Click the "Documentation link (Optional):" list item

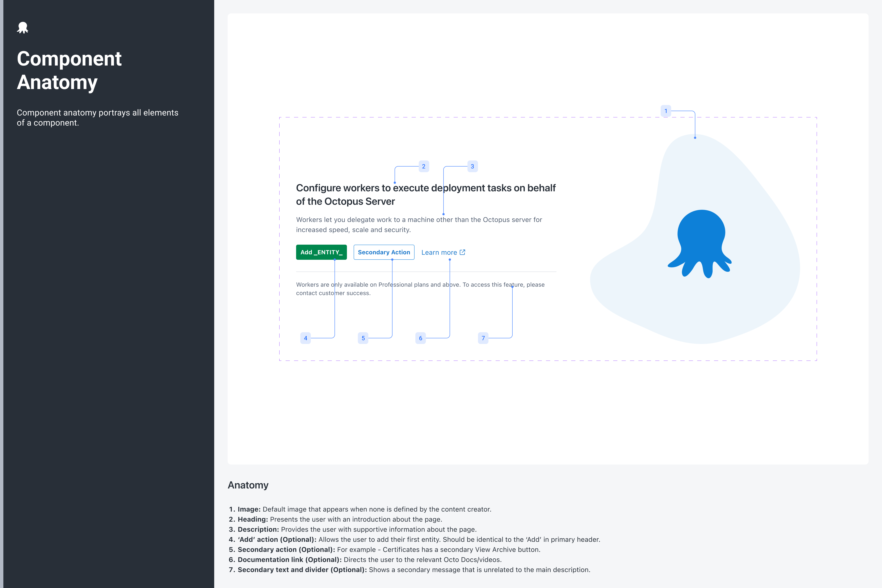coord(365,560)
